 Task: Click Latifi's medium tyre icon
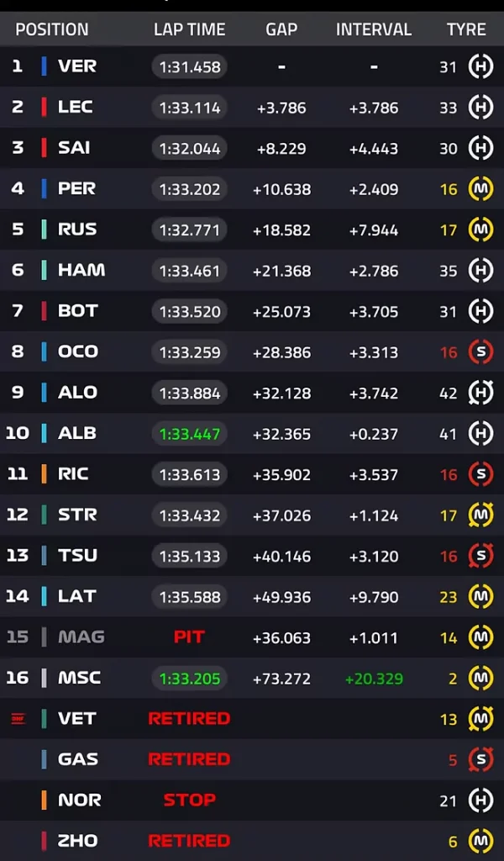480,597
